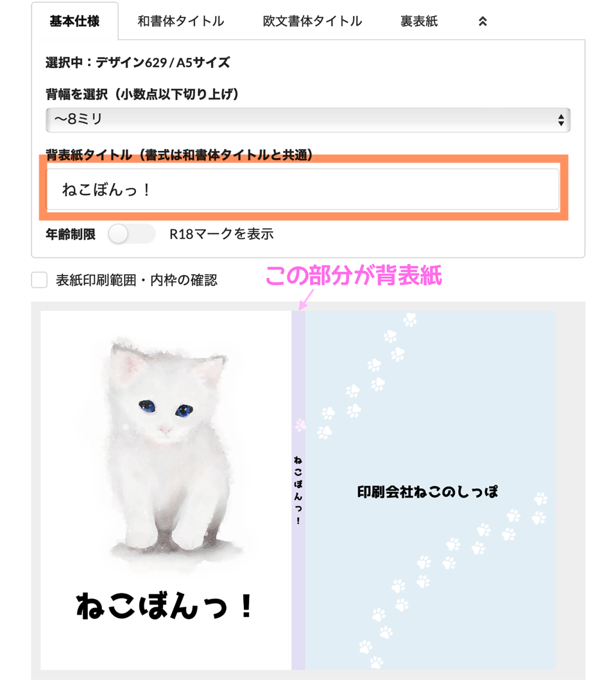Collapse panel with double chevron icon
This screenshot has height=689, width=616.
483,21
